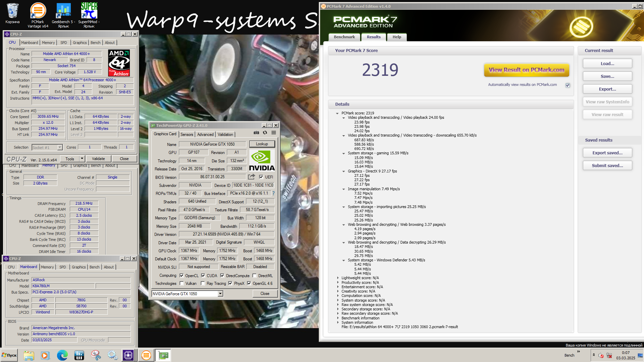Toggle PhysX checkbox
The image size is (644, 362).
point(230,283)
